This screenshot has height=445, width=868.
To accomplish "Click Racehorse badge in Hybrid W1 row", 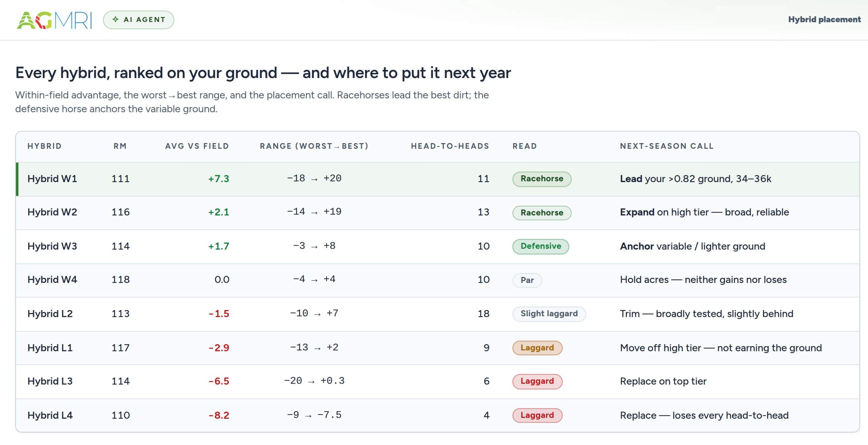I will 542,179.
